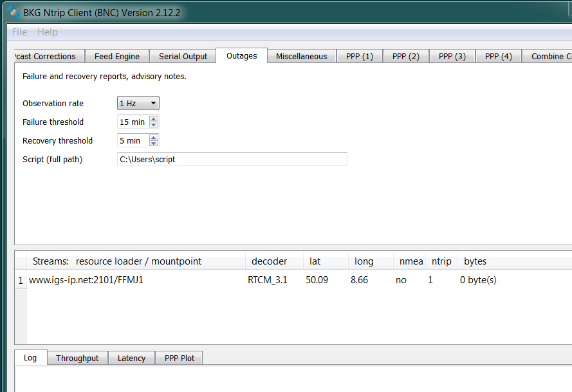Decrease Recovery threshold with down arrow
This screenshot has width=572, height=392.
click(x=154, y=144)
